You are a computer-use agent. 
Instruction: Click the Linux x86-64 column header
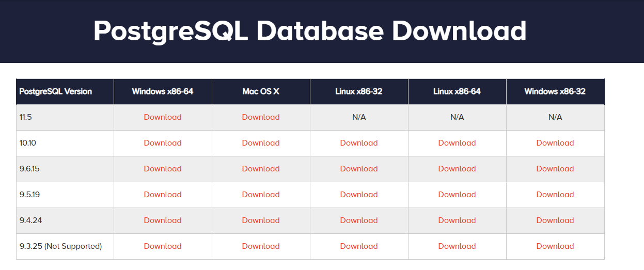coord(457,91)
